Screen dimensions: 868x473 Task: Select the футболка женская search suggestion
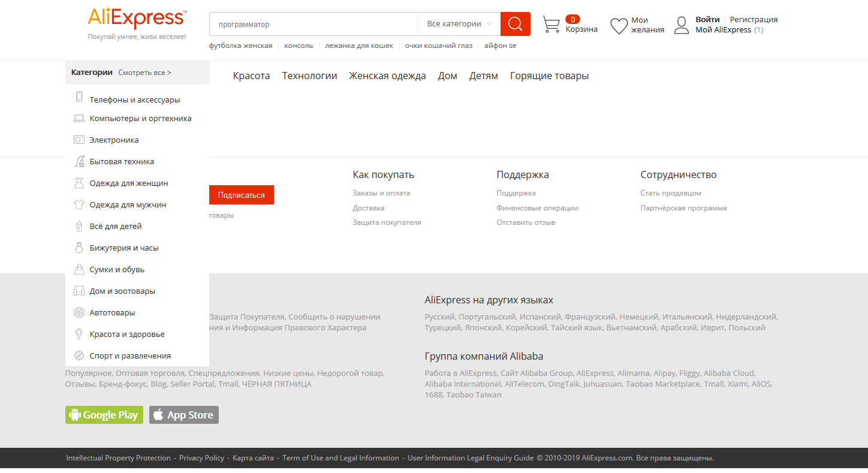(x=241, y=46)
